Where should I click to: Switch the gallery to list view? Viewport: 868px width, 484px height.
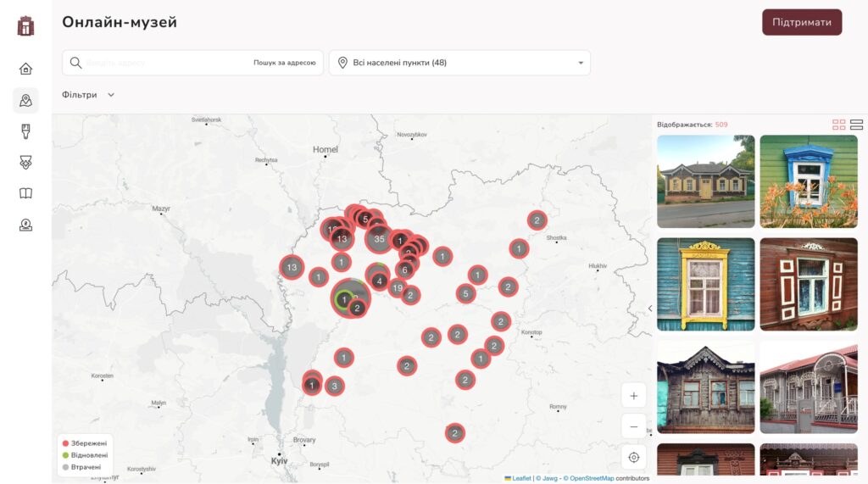pyautogui.click(x=856, y=125)
